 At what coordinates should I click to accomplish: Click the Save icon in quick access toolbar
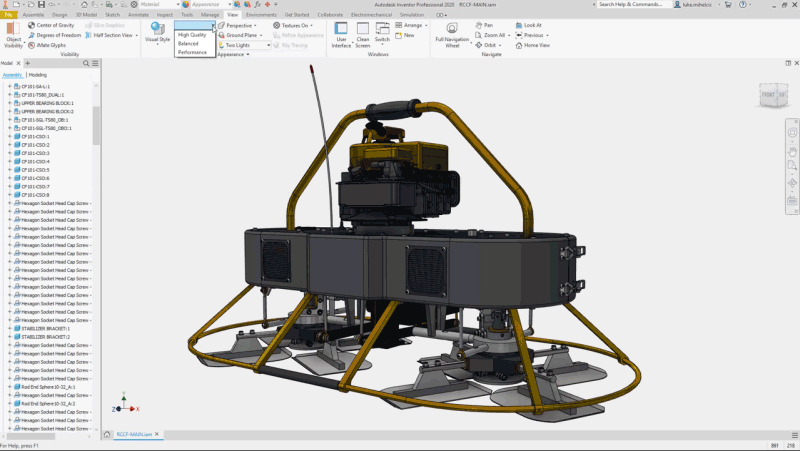41,5
